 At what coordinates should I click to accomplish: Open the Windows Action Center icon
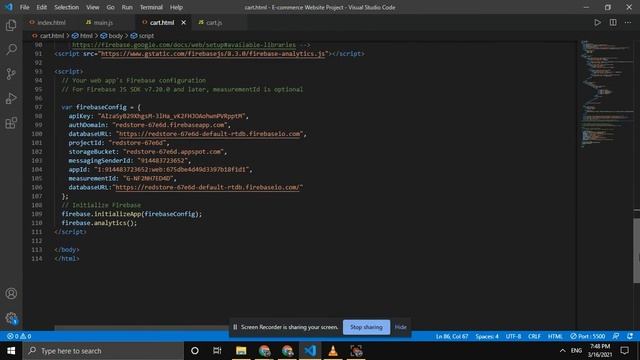click(624, 351)
